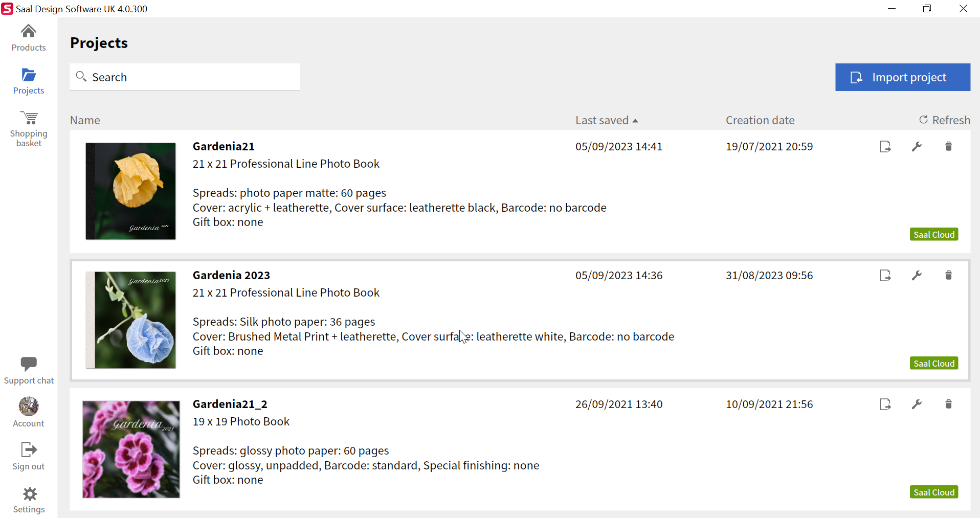
Task: Delete the Gardenia 2023 project
Action: (948, 276)
